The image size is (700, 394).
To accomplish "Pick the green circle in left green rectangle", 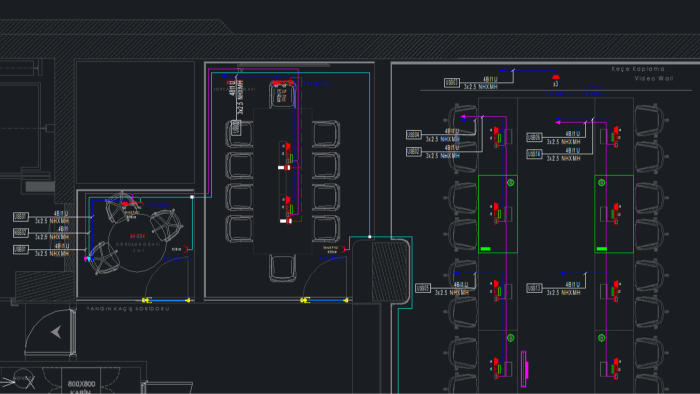I will (511, 182).
